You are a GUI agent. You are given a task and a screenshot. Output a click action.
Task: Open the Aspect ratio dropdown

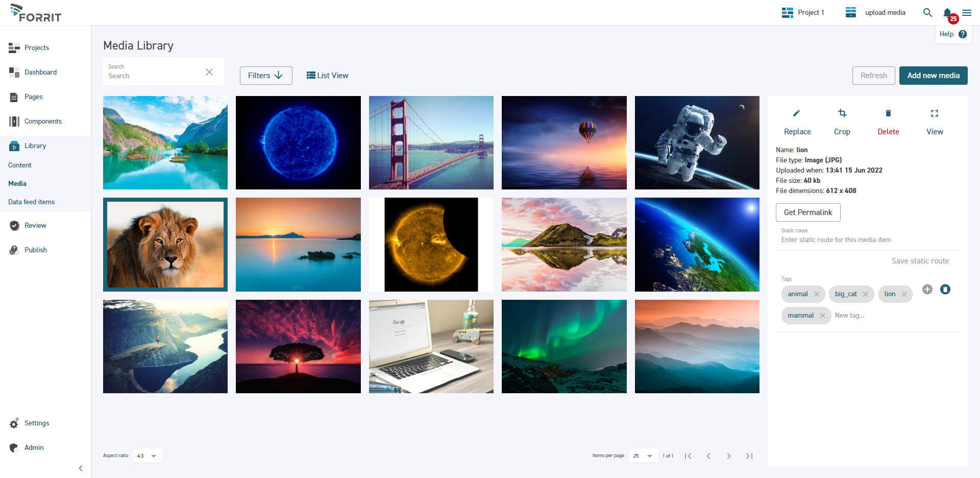coord(147,456)
